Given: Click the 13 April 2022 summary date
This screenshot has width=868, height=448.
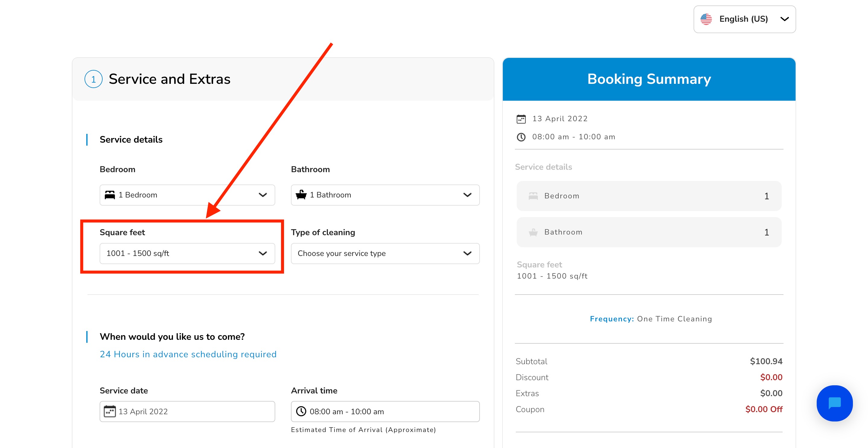Looking at the screenshot, I should pyautogui.click(x=560, y=119).
